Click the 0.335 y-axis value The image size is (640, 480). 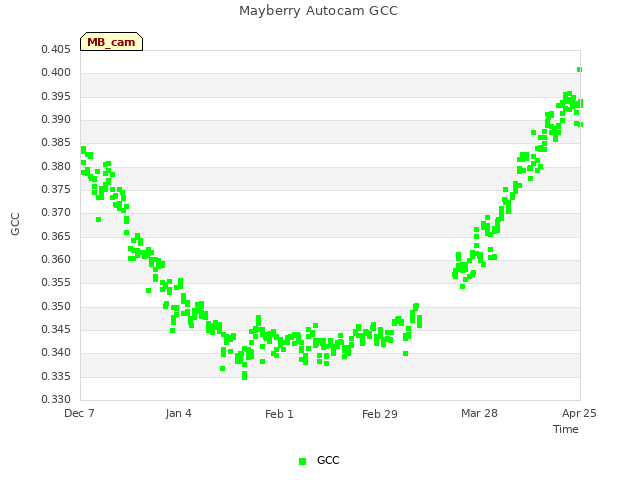(56, 376)
